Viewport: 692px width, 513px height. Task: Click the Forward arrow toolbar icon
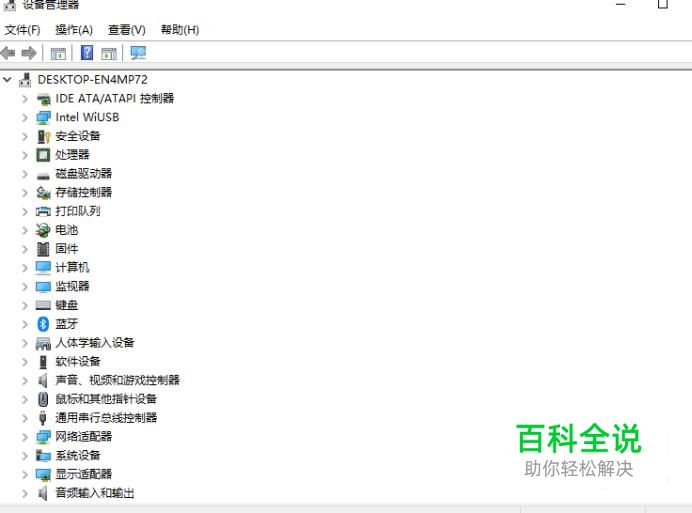29,53
